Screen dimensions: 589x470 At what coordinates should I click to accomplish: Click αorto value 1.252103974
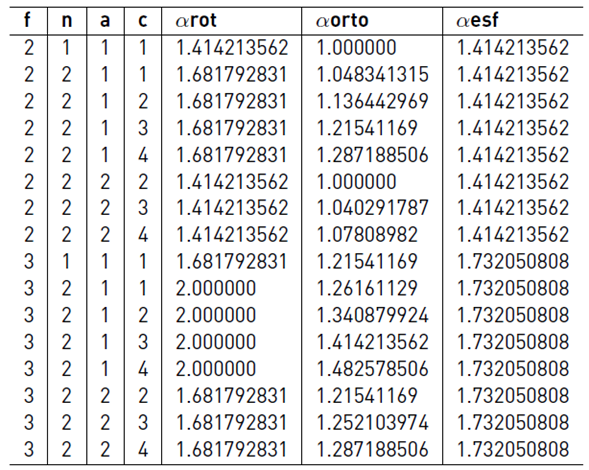pyautogui.click(x=373, y=423)
